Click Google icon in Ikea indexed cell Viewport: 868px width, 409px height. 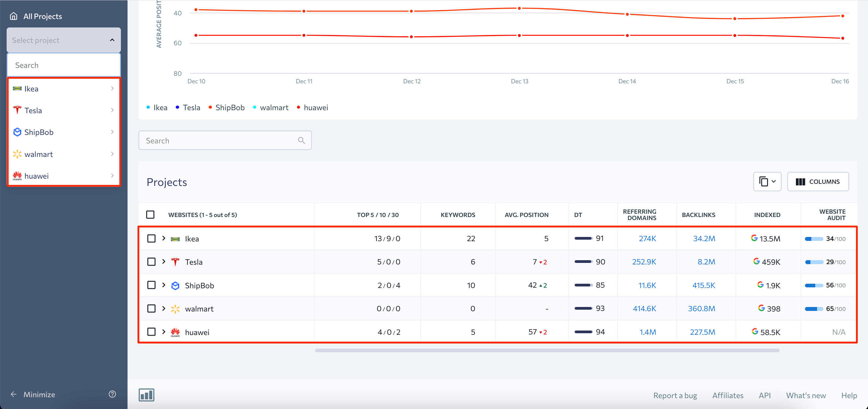[x=754, y=238]
